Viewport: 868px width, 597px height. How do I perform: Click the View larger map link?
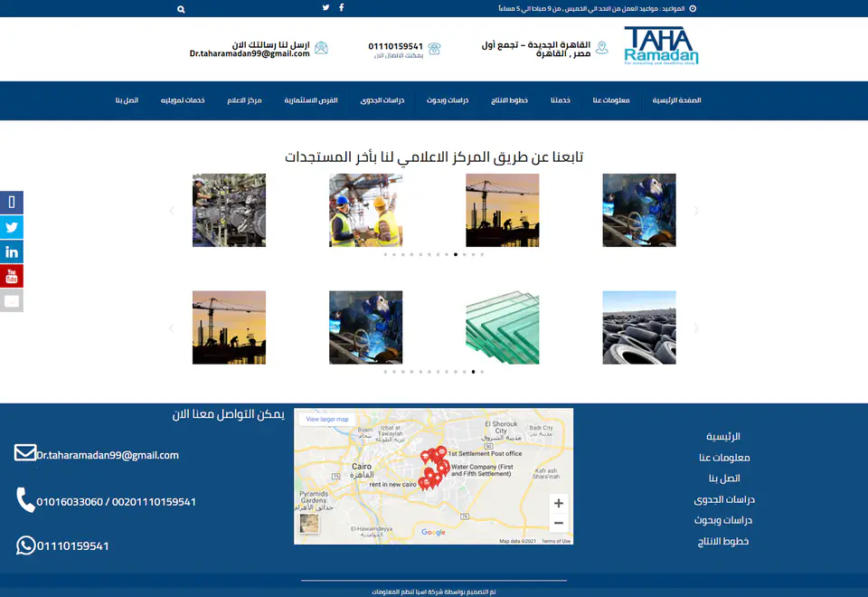point(327,419)
